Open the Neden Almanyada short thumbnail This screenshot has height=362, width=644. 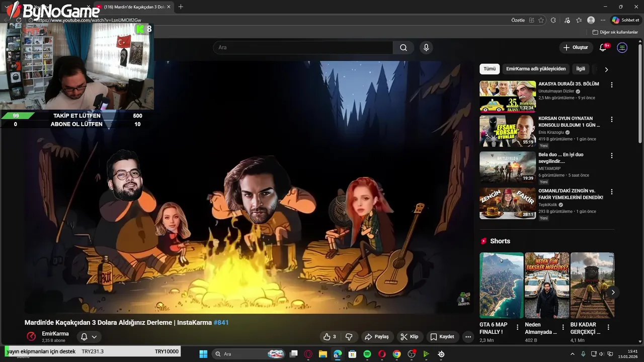tap(547, 285)
